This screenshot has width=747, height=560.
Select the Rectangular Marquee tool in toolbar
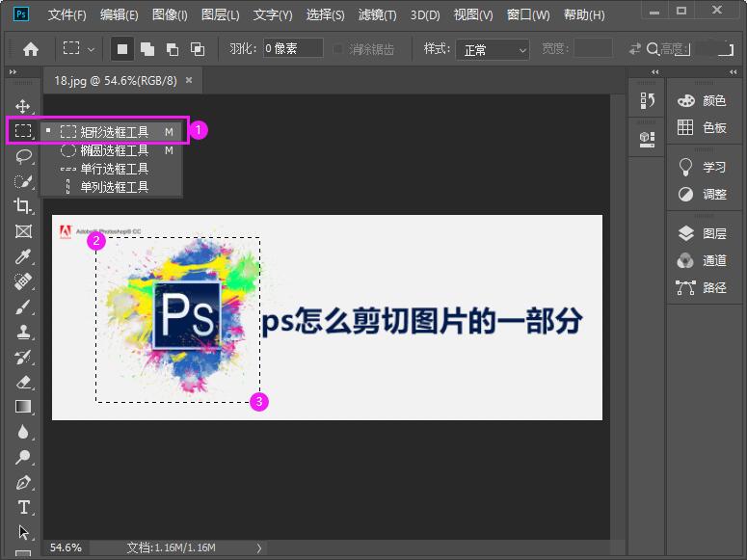[23, 130]
